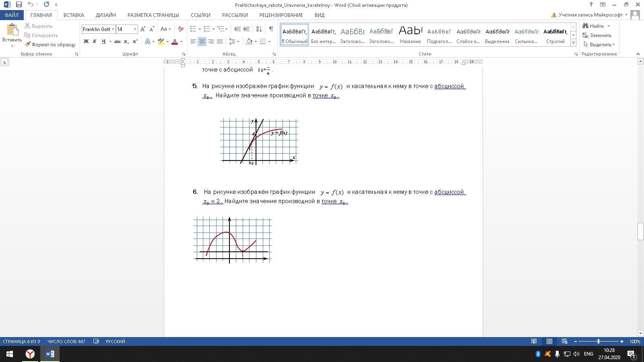Click Копировать to copy selection

point(41,35)
